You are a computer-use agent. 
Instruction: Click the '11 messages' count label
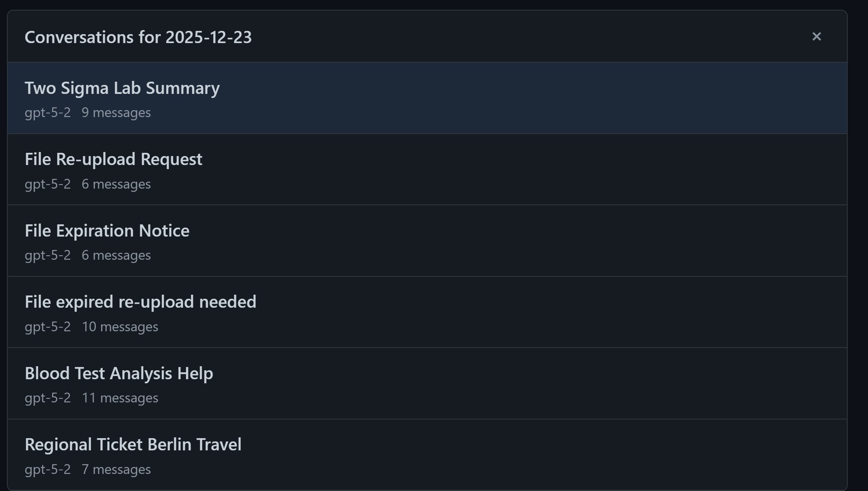pyautogui.click(x=120, y=398)
